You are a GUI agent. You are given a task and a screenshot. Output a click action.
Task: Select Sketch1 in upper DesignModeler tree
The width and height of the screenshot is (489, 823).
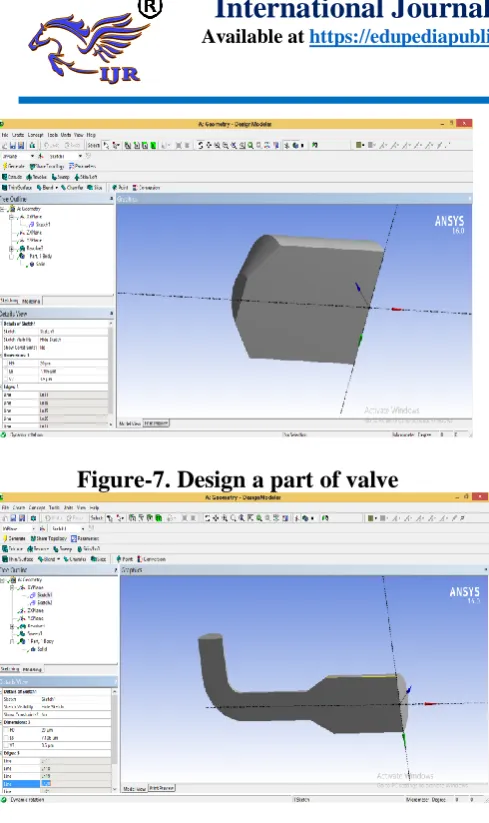[42, 225]
